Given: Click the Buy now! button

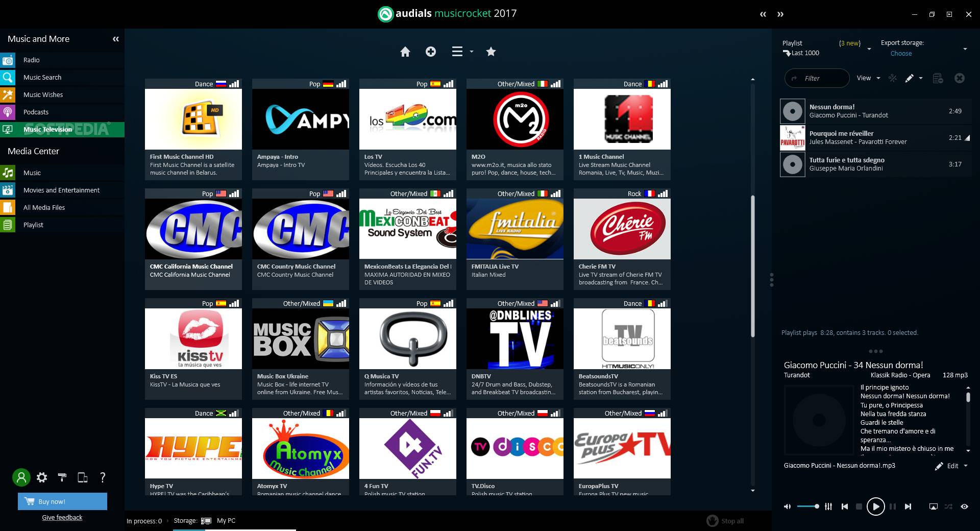Looking at the screenshot, I should pos(62,501).
